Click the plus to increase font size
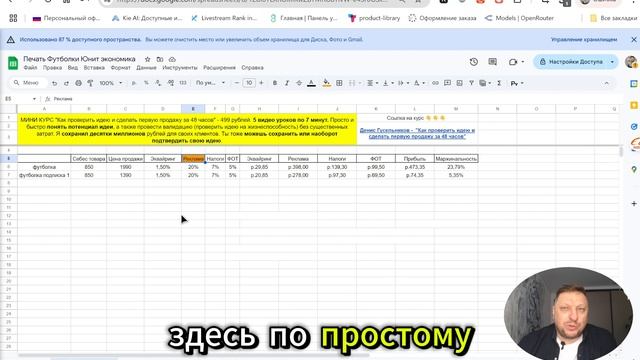Screen dimensions: 640x360 (x=261, y=83)
